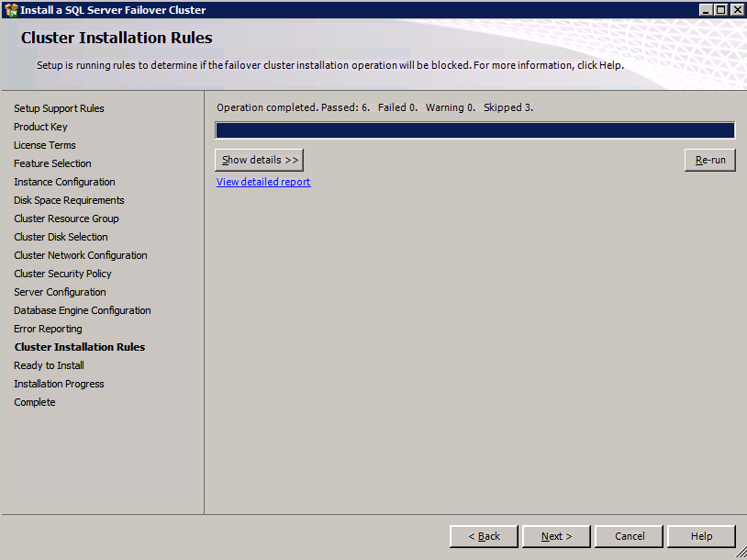This screenshot has height=560, width=747.
Task: Click the setup description text about Help
Action: tap(330, 65)
